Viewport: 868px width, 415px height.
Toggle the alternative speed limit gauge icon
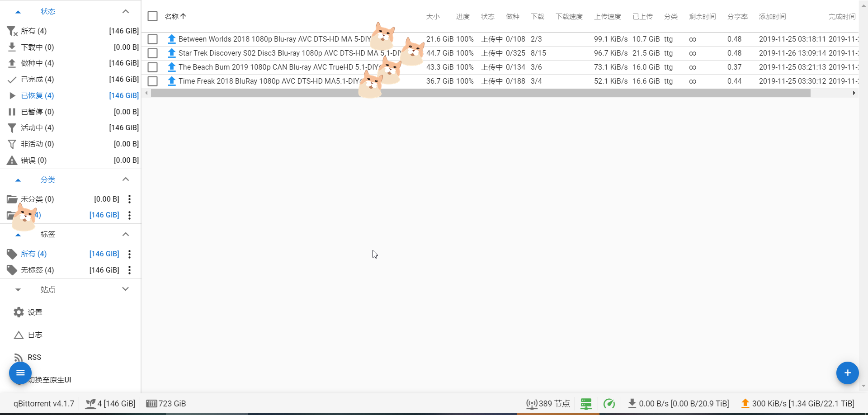pyautogui.click(x=609, y=404)
